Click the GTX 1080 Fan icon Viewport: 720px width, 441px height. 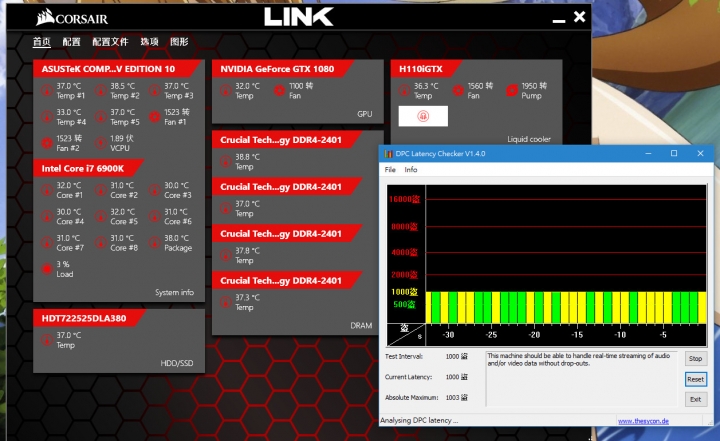click(x=280, y=90)
